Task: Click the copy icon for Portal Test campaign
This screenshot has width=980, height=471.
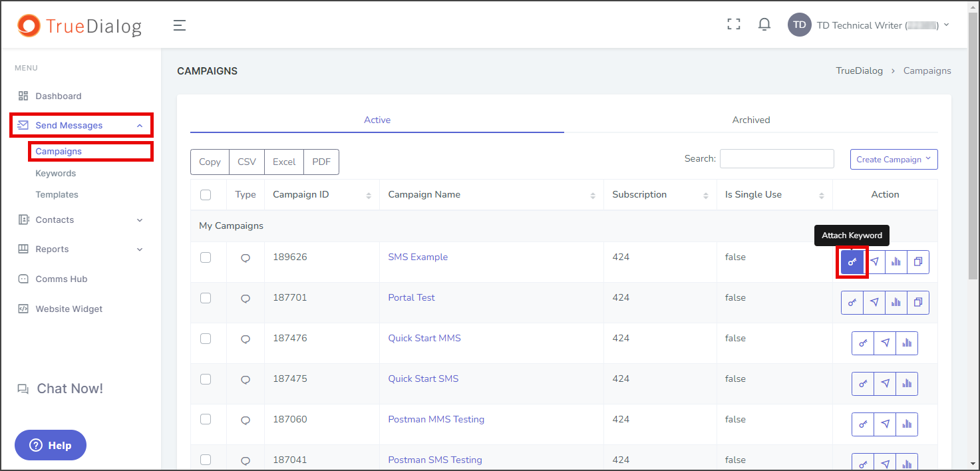Action: tap(918, 303)
